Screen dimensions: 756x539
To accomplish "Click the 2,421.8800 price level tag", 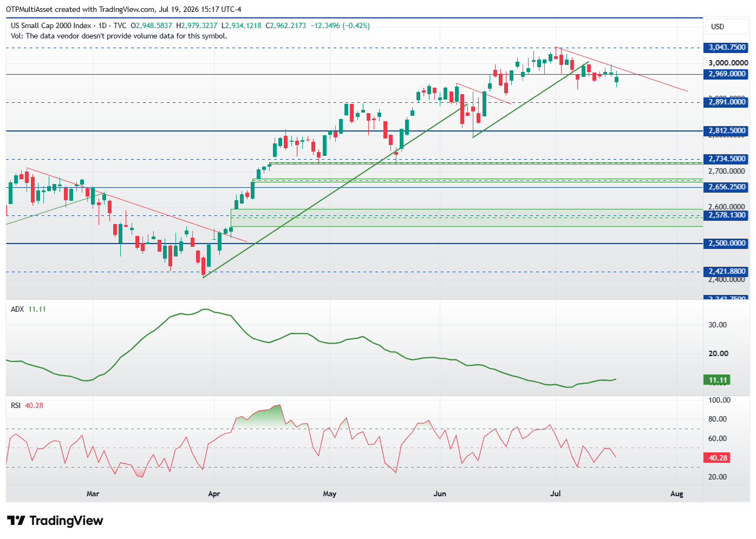I will point(726,272).
